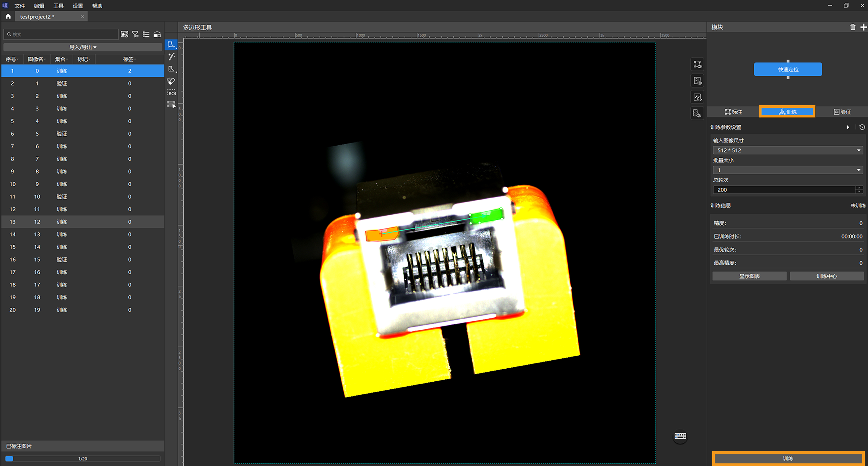Open the 工具 menu

pos(58,6)
